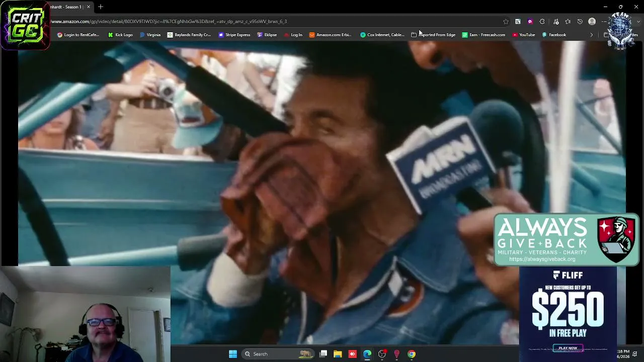This screenshot has height=362, width=644.
Task: Expand the Imported From Edge folder
Action: pyautogui.click(x=433, y=35)
